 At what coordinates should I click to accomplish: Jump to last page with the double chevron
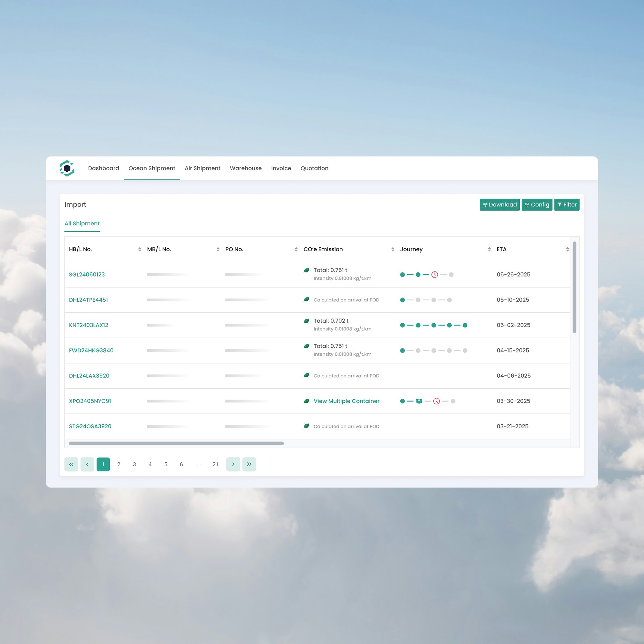[x=249, y=464]
